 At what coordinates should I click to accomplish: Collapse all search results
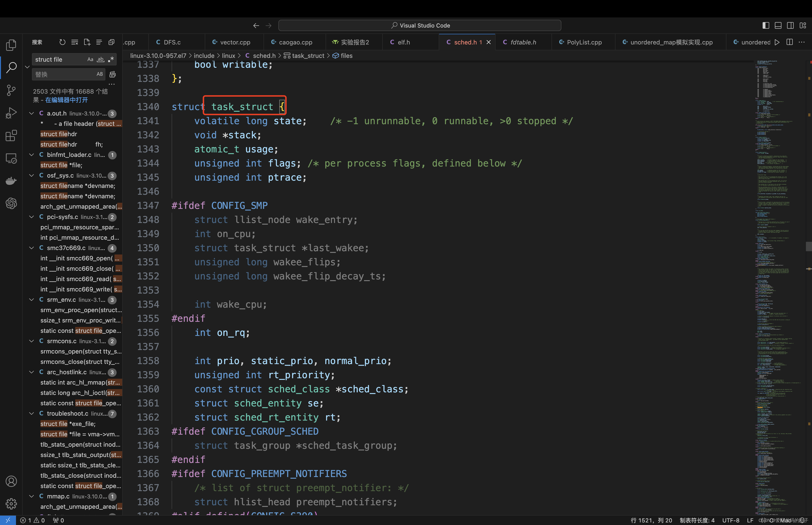tap(111, 42)
